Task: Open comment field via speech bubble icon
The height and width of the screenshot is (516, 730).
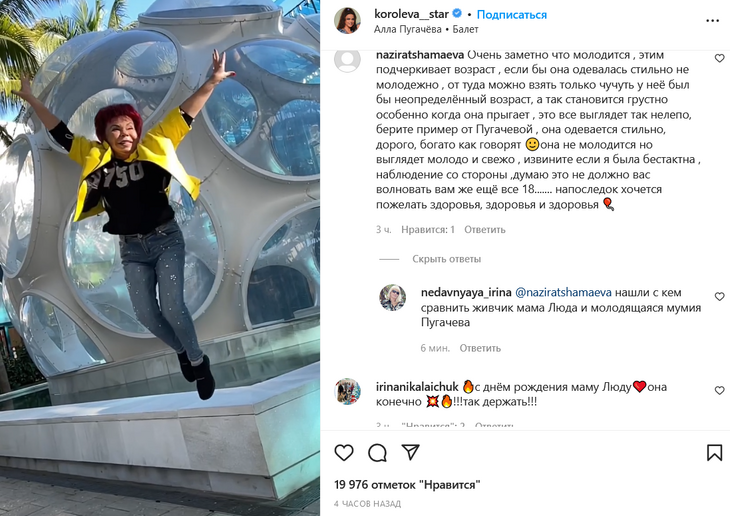Action: 377,453
